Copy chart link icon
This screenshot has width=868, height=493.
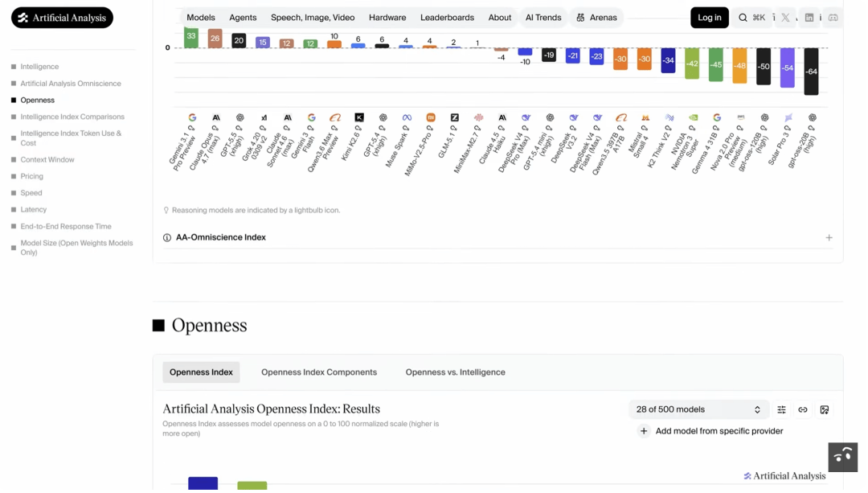tap(803, 410)
